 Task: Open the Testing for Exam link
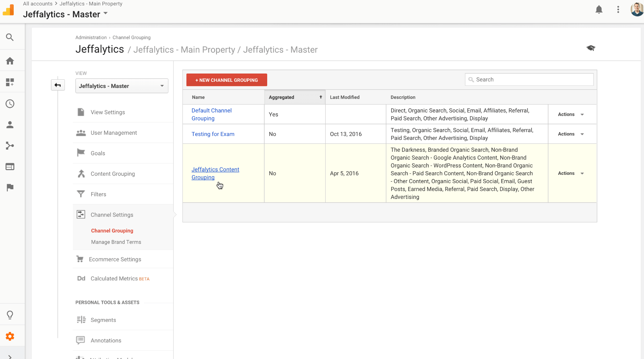[x=213, y=134]
